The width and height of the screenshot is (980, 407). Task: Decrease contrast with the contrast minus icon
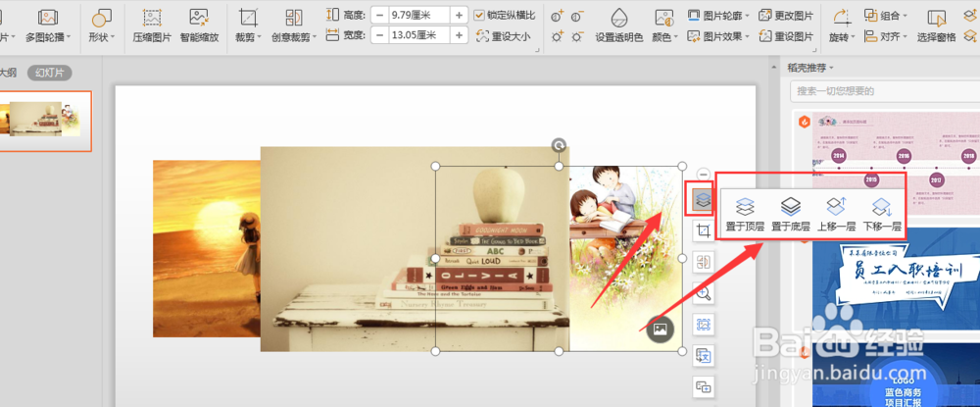(x=577, y=17)
